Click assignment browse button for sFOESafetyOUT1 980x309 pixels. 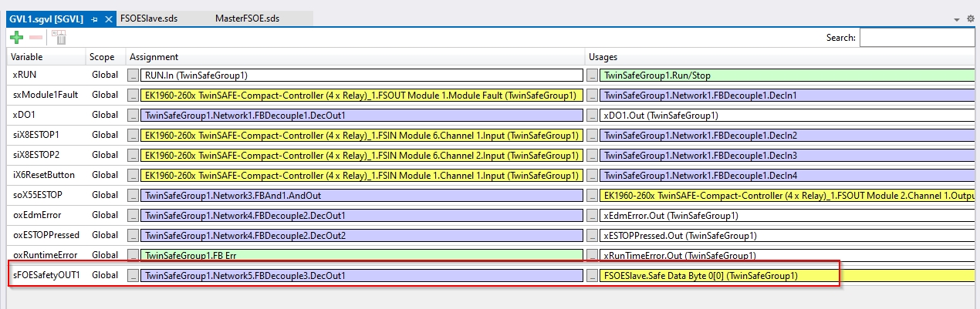pos(133,275)
